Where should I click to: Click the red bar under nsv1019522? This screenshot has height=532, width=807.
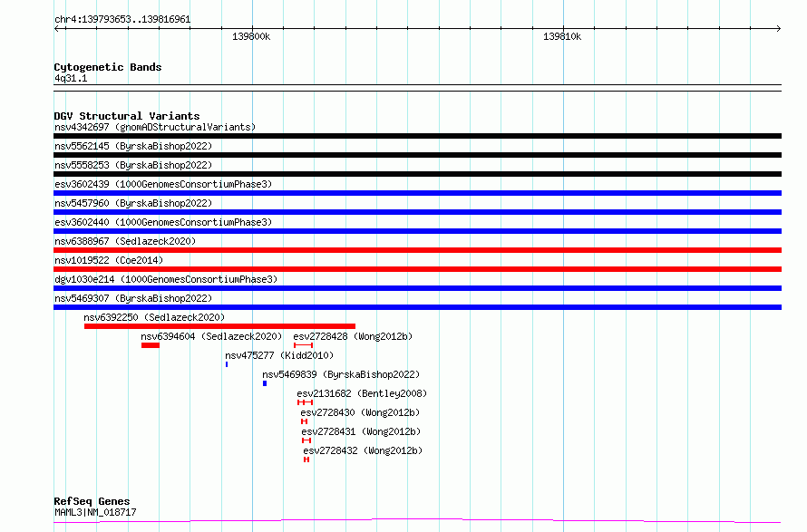pyautogui.click(x=417, y=269)
